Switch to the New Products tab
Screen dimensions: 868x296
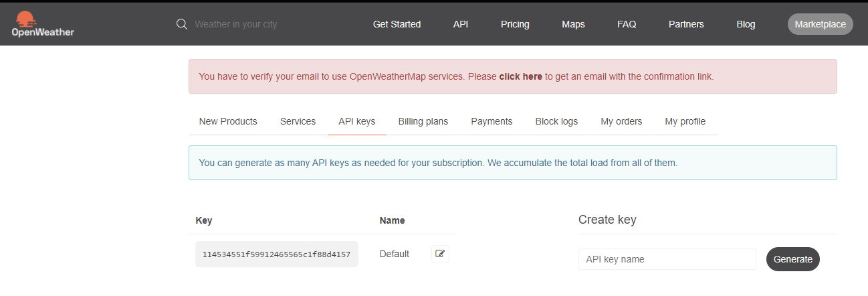tap(228, 121)
